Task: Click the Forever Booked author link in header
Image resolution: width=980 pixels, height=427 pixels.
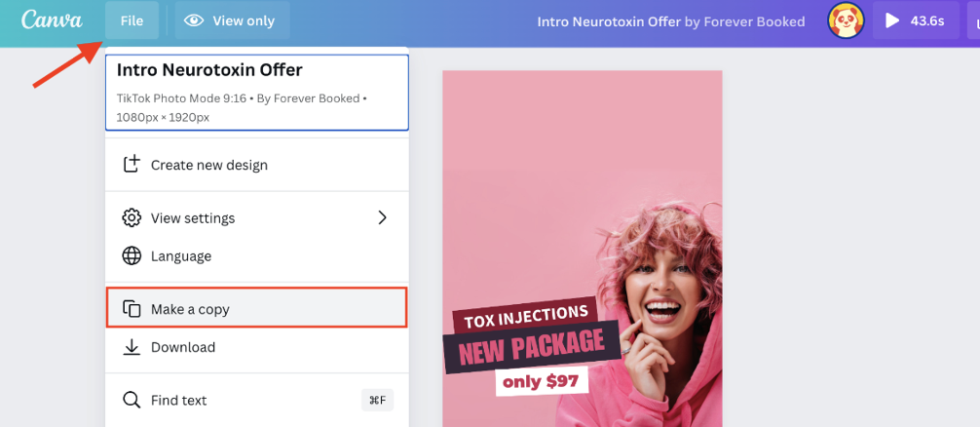Action: (x=754, y=21)
